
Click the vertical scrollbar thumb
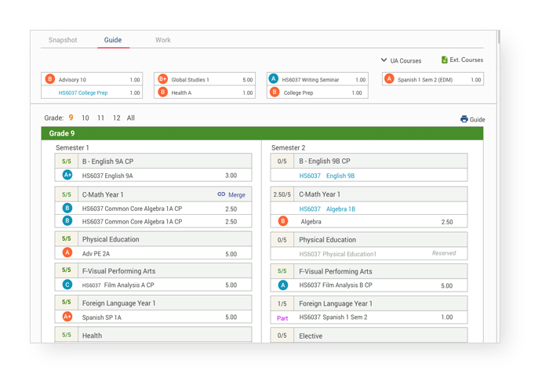click(x=498, y=37)
